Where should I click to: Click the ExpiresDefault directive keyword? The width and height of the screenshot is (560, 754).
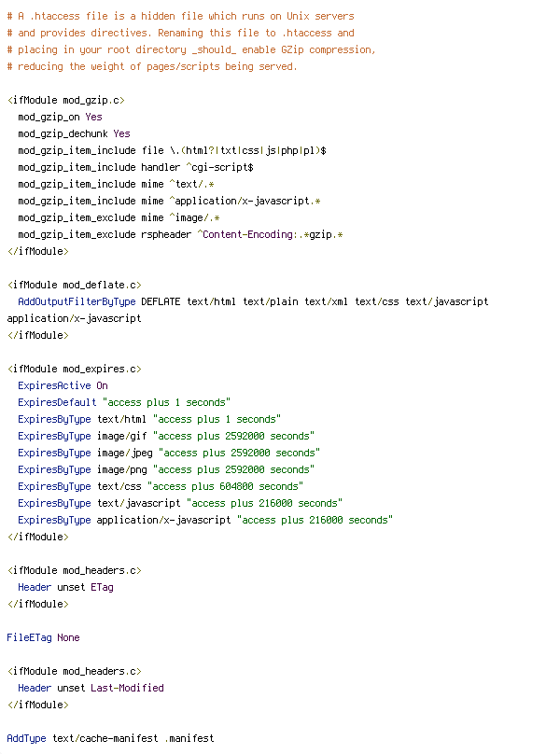coord(57,402)
